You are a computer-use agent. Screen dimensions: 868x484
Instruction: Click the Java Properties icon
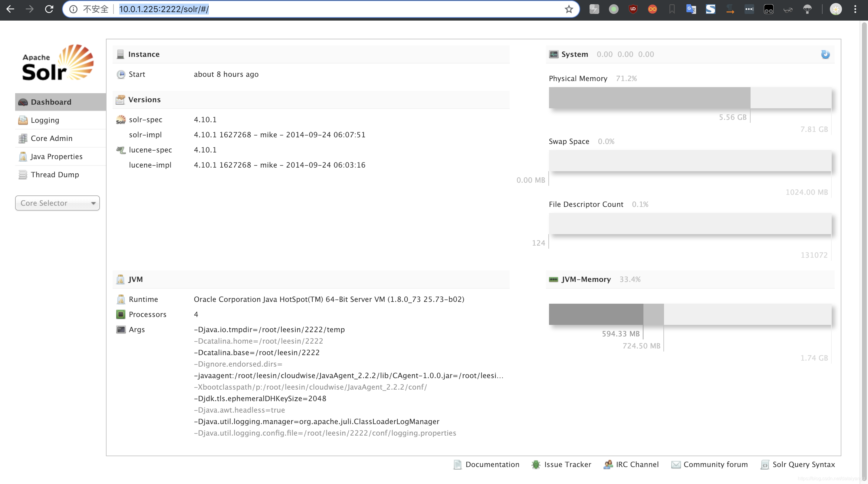tap(23, 156)
